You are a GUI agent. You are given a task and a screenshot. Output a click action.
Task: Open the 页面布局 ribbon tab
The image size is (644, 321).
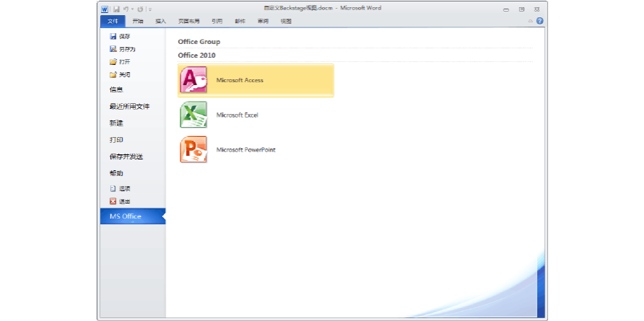click(x=188, y=22)
